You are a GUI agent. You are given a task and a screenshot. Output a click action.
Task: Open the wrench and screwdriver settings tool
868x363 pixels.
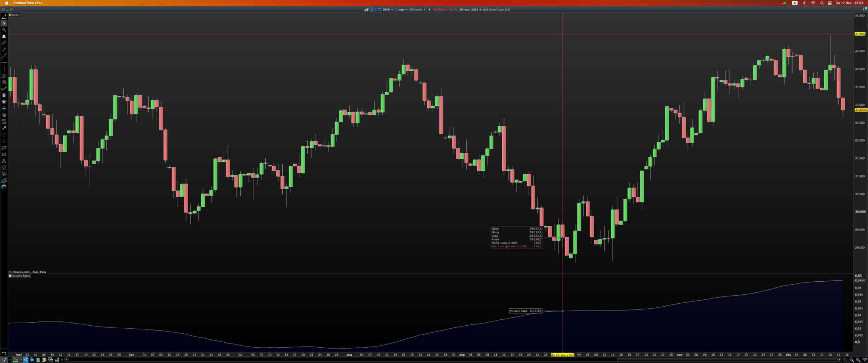pyautogui.click(x=4, y=102)
